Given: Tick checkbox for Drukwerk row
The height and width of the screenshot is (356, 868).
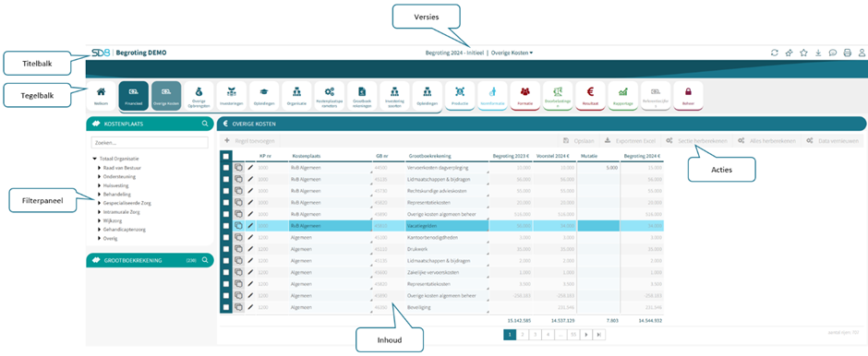Looking at the screenshot, I should (x=226, y=249).
